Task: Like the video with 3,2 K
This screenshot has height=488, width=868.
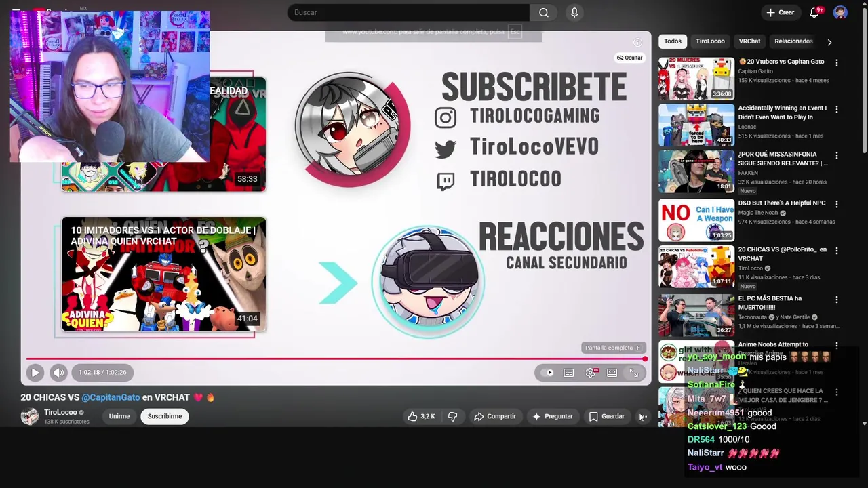Action: pos(421,416)
